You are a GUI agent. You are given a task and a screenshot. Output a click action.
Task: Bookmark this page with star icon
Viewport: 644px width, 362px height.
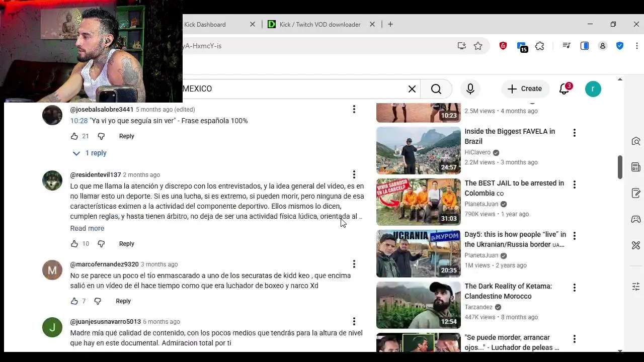point(478,46)
